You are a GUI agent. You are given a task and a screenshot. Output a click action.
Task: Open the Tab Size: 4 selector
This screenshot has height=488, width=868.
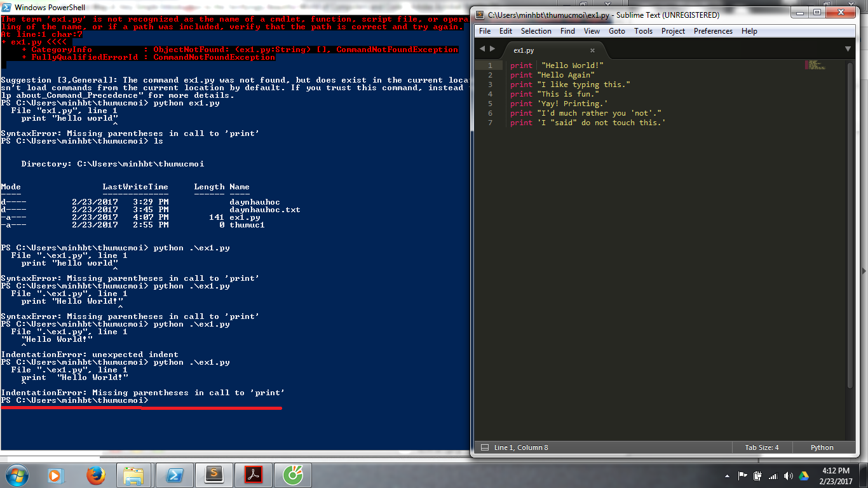click(x=761, y=447)
